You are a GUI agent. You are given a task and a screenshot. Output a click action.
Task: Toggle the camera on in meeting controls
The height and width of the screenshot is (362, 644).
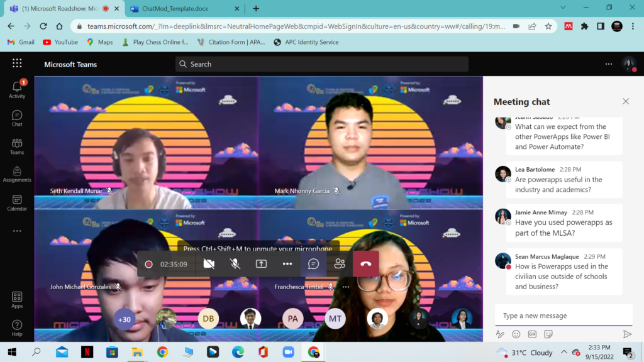click(209, 264)
